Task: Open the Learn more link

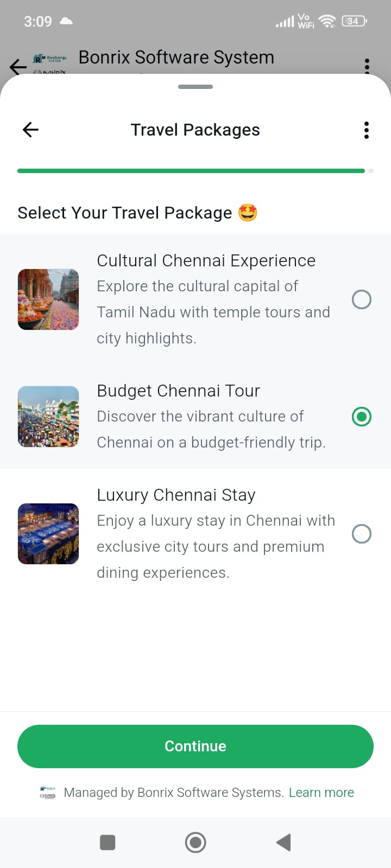Action: pos(321,793)
